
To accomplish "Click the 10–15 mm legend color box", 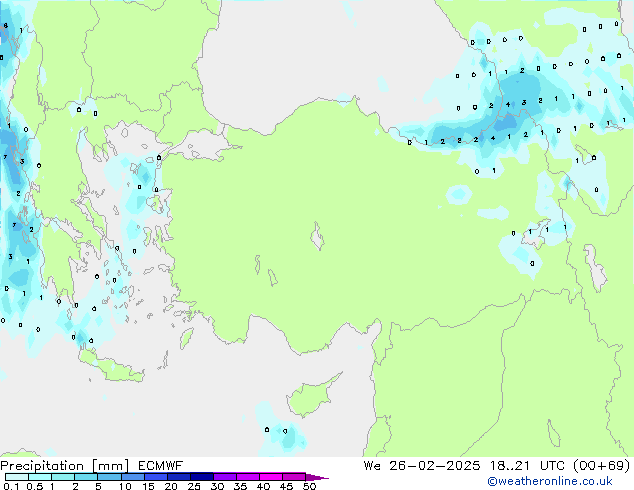I will click(132, 477).
